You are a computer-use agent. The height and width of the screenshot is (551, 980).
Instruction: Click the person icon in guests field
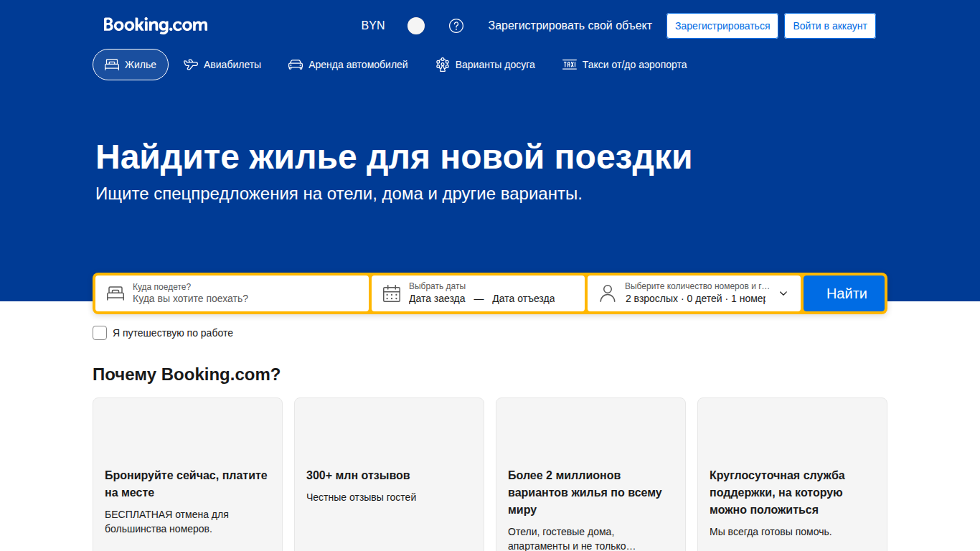tap(608, 293)
